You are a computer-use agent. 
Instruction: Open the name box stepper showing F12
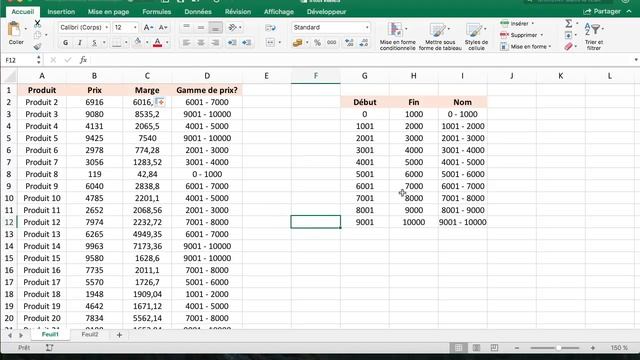point(38,60)
